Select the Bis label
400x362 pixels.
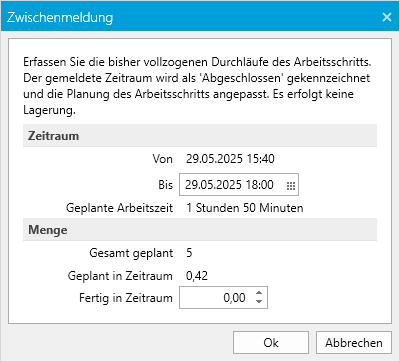(x=165, y=185)
